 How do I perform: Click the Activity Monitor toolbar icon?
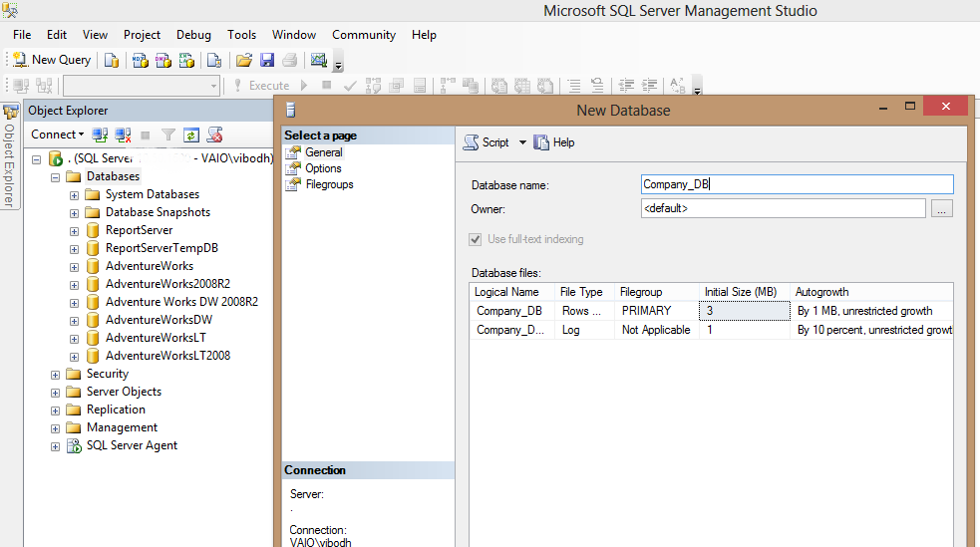(319, 60)
